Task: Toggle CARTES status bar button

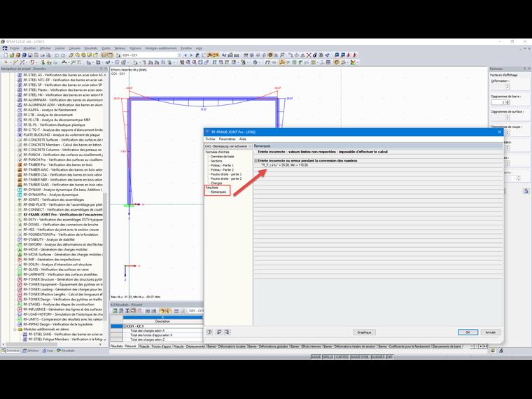Action: (x=342, y=357)
